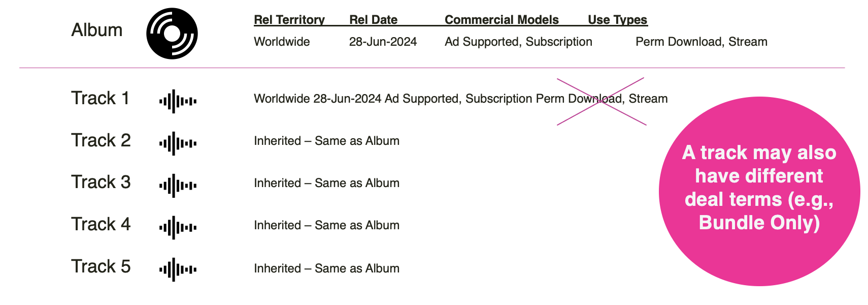
Task: Click the pink X cross mark
Action: [602, 102]
